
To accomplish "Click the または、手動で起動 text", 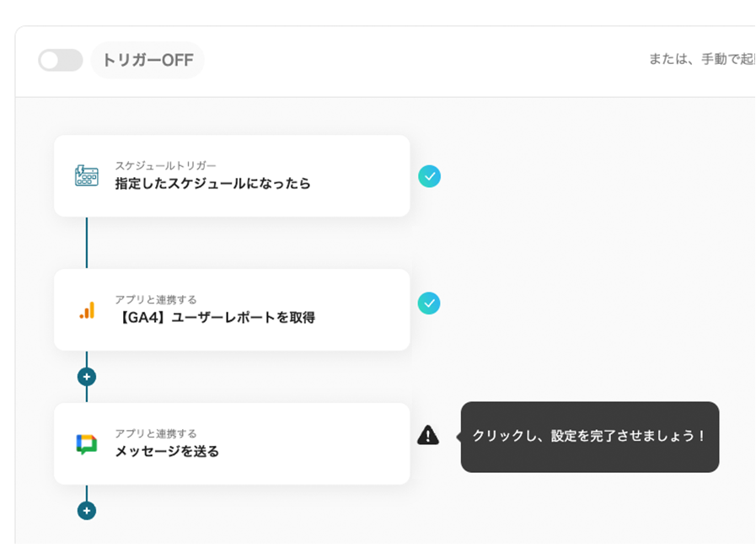I will pyautogui.click(x=701, y=60).
